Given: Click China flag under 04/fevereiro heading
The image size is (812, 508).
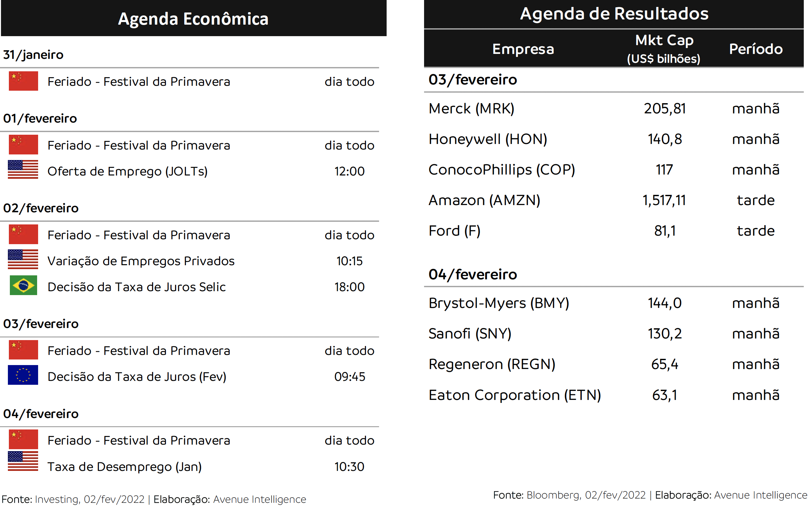Looking at the screenshot, I should coord(23,439).
